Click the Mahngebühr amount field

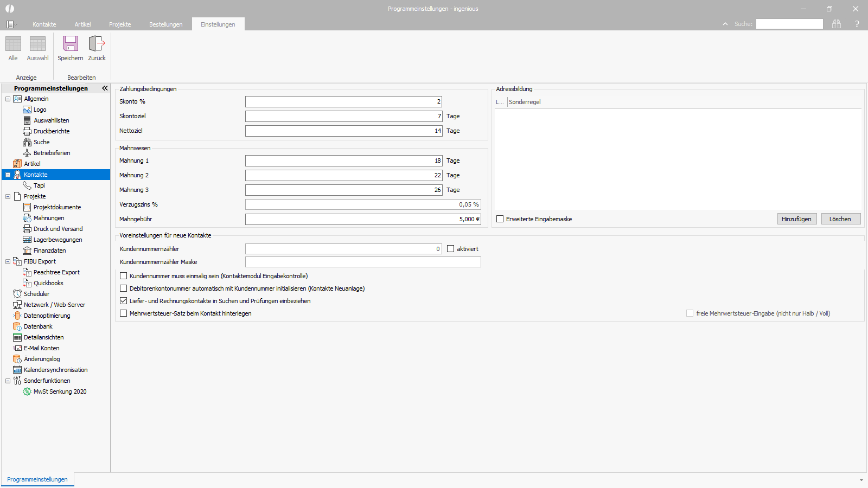point(363,219)
